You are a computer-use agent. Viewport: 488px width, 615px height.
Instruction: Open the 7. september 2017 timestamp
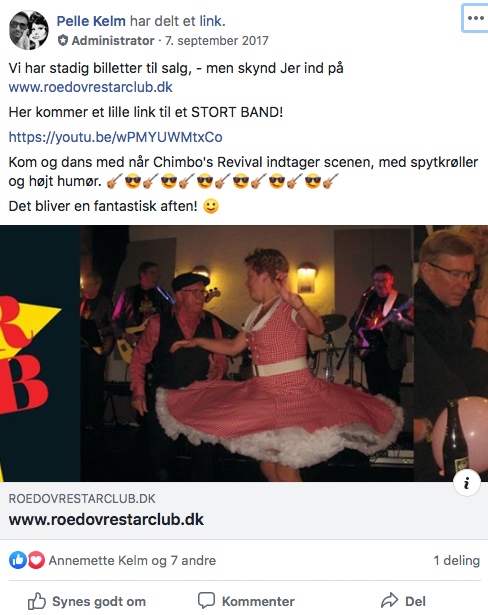217,40
